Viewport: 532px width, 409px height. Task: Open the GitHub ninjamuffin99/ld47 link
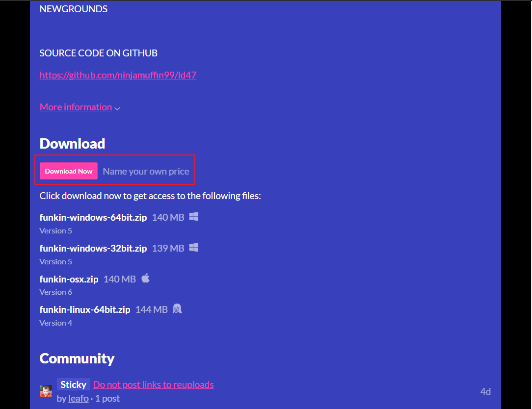point(118,75)
